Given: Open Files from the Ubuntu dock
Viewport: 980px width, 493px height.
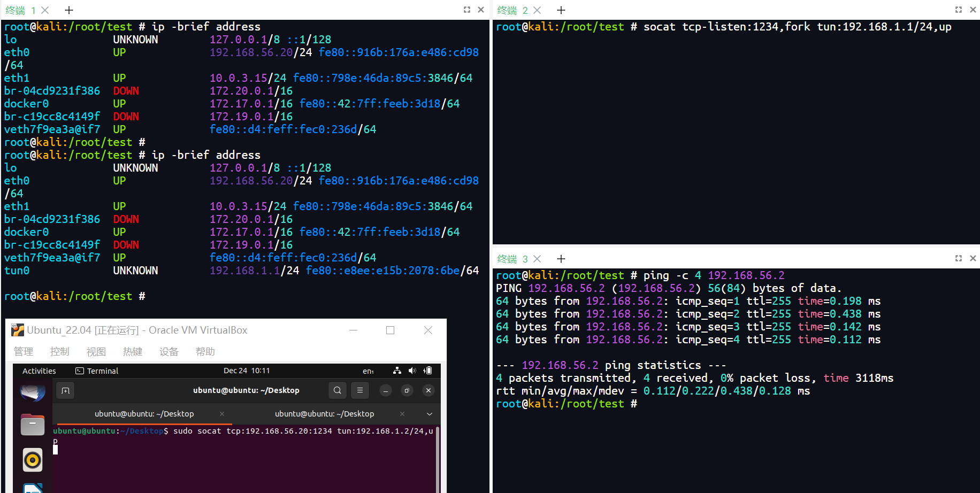Looking at the screenshot, I should 32,425.
